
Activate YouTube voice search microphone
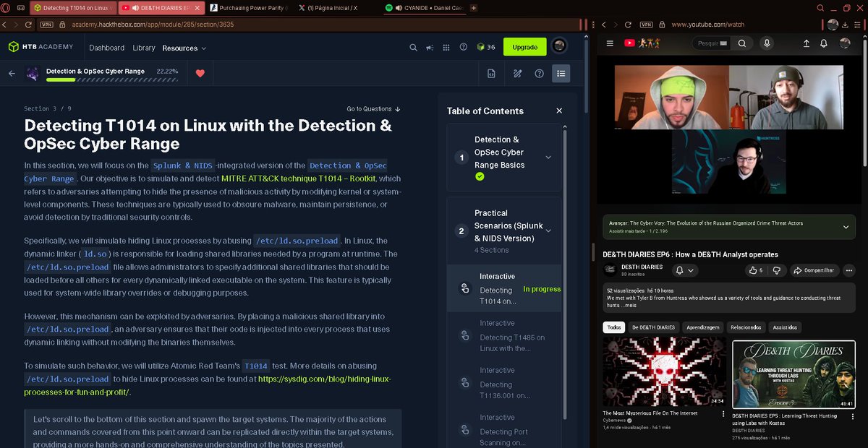pos(767,43)
